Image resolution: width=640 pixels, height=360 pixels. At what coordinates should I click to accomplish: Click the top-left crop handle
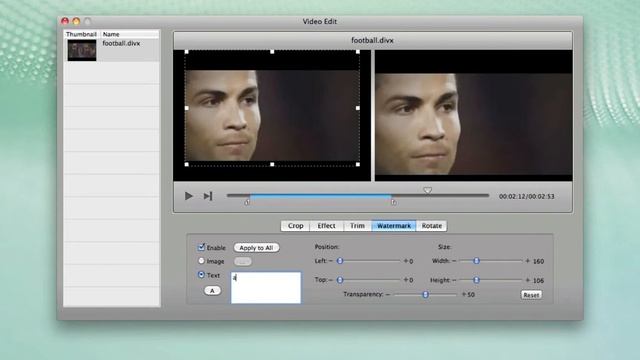click(x=187, y=52)
